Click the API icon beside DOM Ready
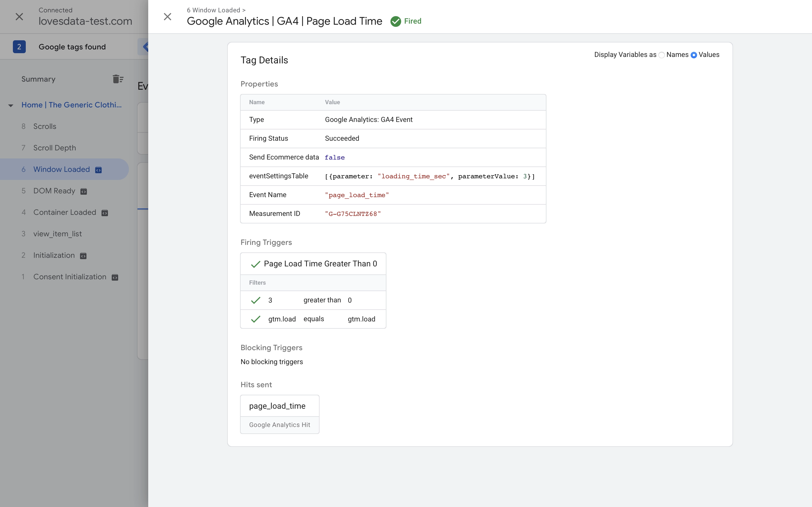 pos(84,191)
